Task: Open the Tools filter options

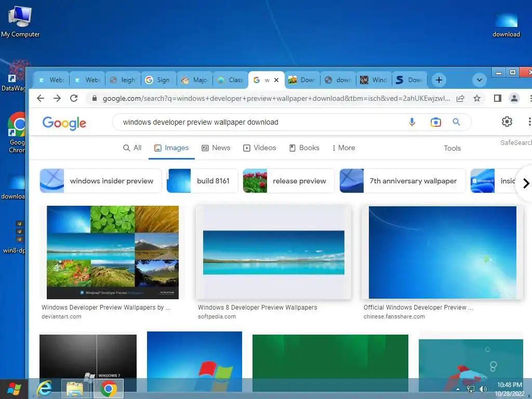Action: [x=452, y=148]
